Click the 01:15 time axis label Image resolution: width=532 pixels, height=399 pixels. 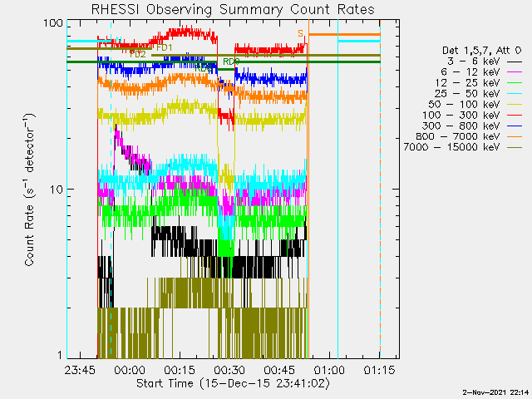(379, 370)
